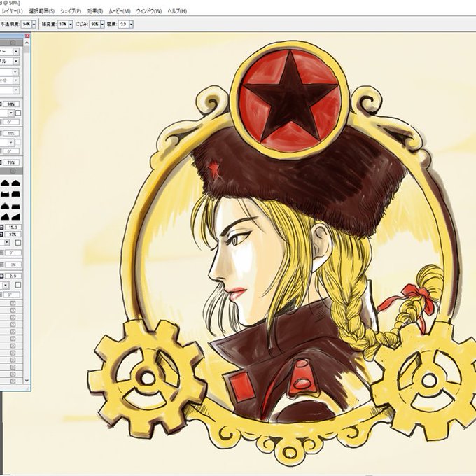Open the レイヤー(L) menu
The image size is (476, 476).
11,11
